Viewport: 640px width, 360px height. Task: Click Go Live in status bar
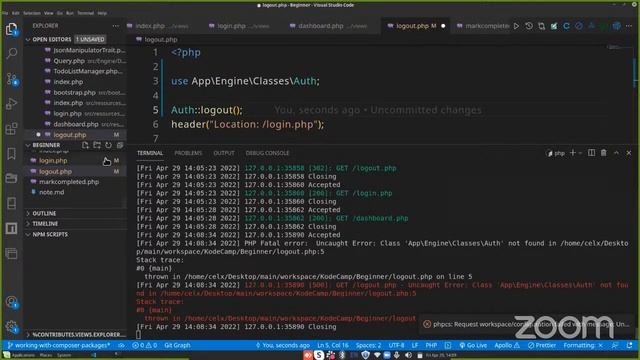point(473,345)
